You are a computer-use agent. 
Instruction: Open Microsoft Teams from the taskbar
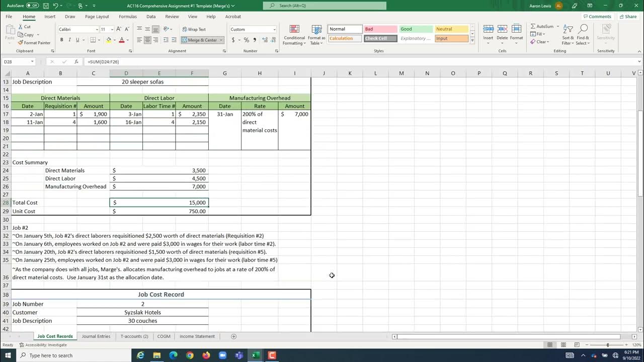coord(239,355)
